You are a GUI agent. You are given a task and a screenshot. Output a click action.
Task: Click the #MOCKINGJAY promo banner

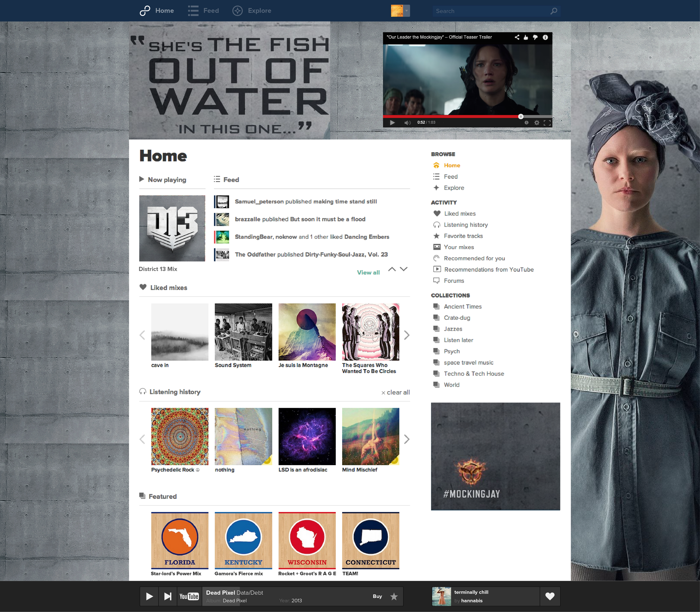(x=496, y=456)
